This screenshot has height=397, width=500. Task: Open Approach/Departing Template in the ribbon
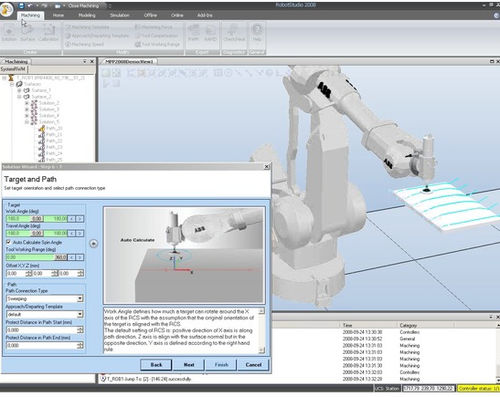97,36
